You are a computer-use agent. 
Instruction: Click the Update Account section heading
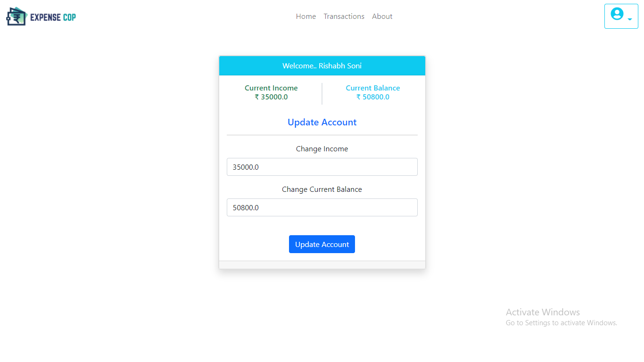click(x=322, y=122)
